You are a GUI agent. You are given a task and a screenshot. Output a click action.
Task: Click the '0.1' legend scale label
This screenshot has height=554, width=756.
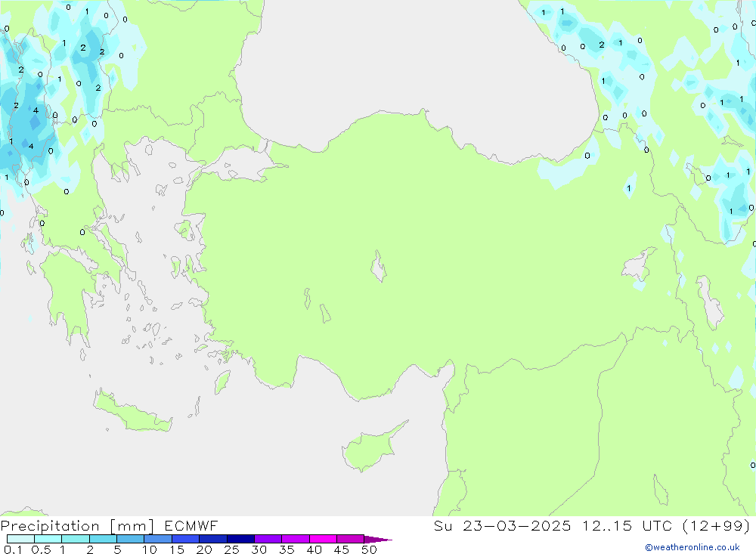[13, 549]
